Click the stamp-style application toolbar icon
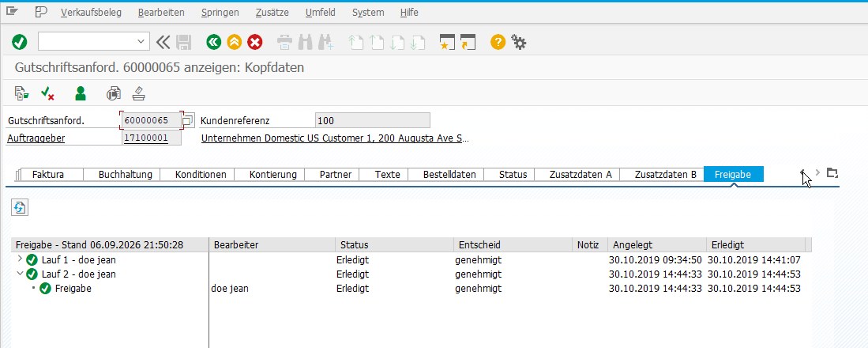This screenshot has height=348, width=868. tap(139, 93)
